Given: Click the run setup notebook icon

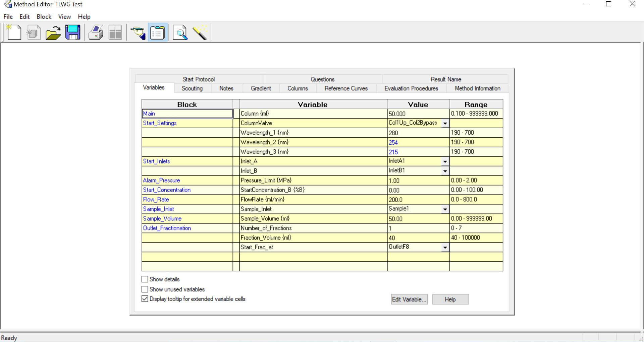Looking at the screenshot, I should click(x=157, y=33).
